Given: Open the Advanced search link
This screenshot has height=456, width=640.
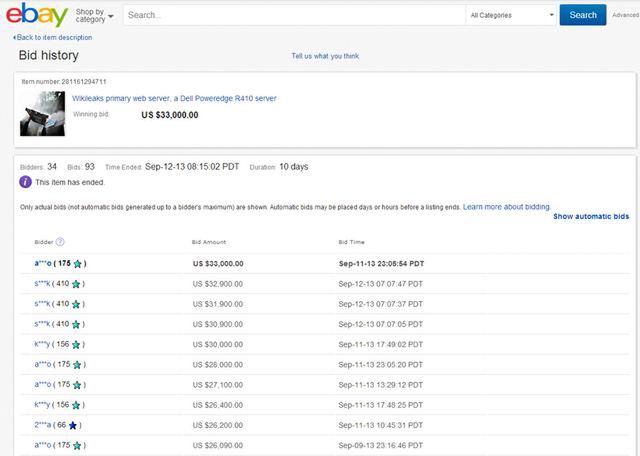Looking at the screenshot, I should 625,15.
